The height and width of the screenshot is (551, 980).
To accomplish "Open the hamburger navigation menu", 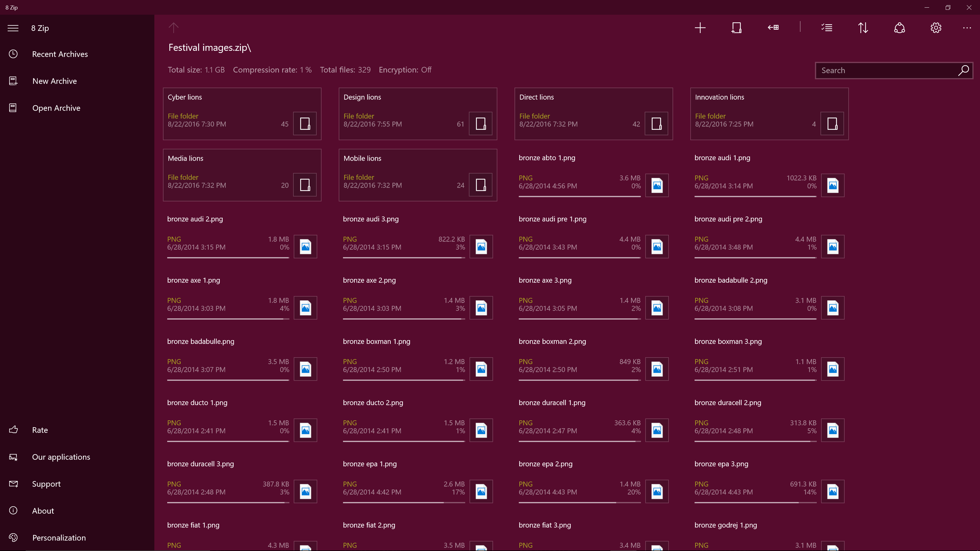I will coord(13,28).
